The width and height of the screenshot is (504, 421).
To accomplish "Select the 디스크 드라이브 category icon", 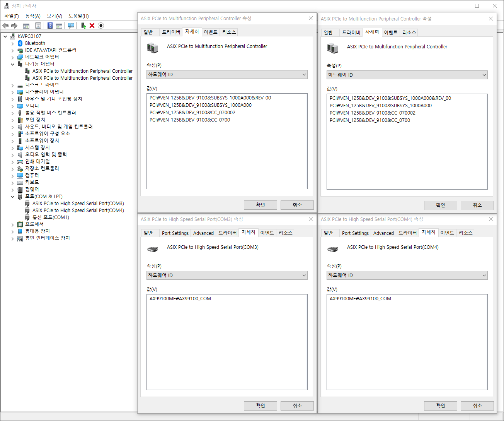I will pyautogui.click(x=20, y=85).
